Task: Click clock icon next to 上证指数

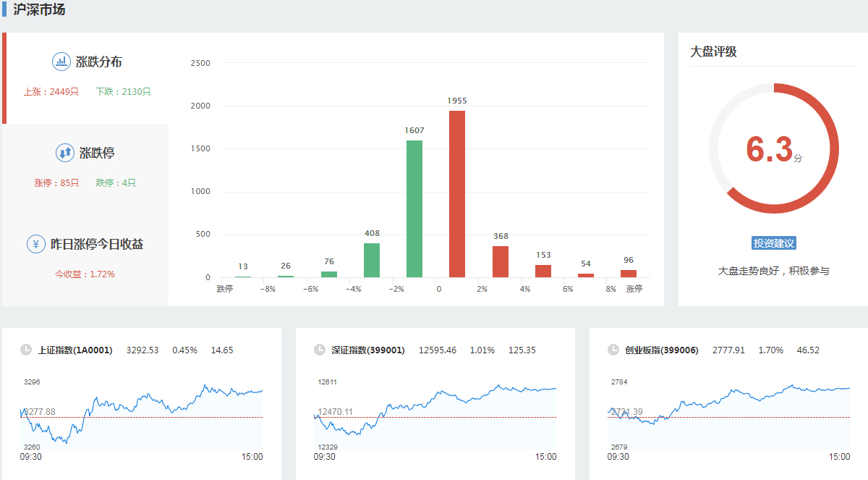Action: coord(26,350)
